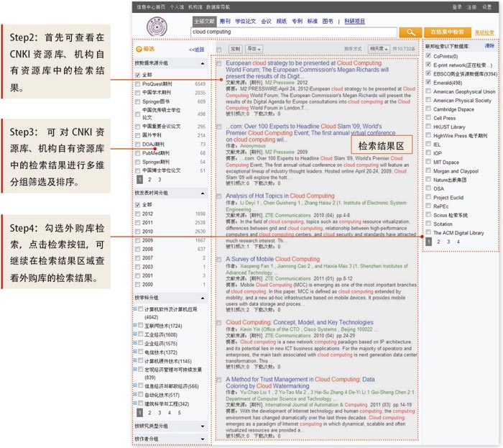This screenshot has width=503, height=448.
Task: Check the 计算机硬件技术(1145) subject checkbox
Action: 141,361
